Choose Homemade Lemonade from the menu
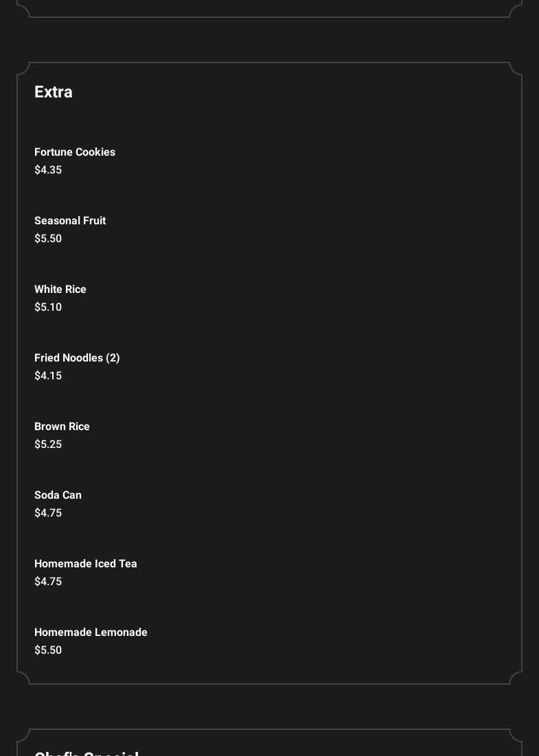The height and width of the screenshot is (756, 539). tap(91, 633)
